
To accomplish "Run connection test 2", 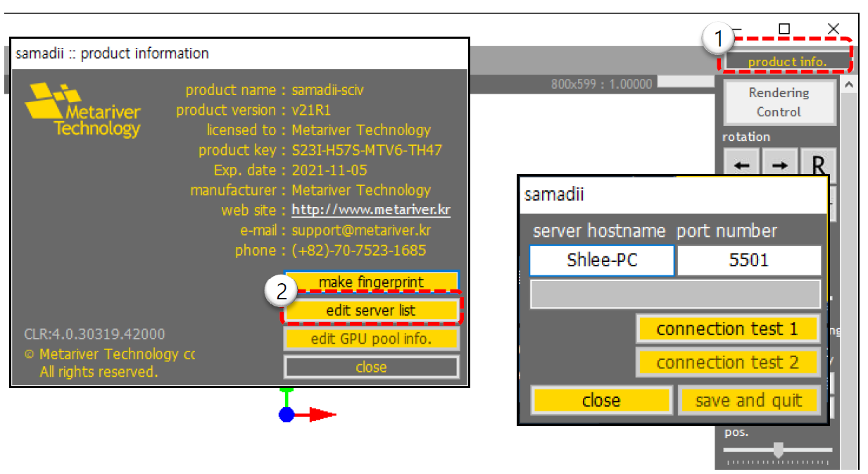I will [728, 362].
